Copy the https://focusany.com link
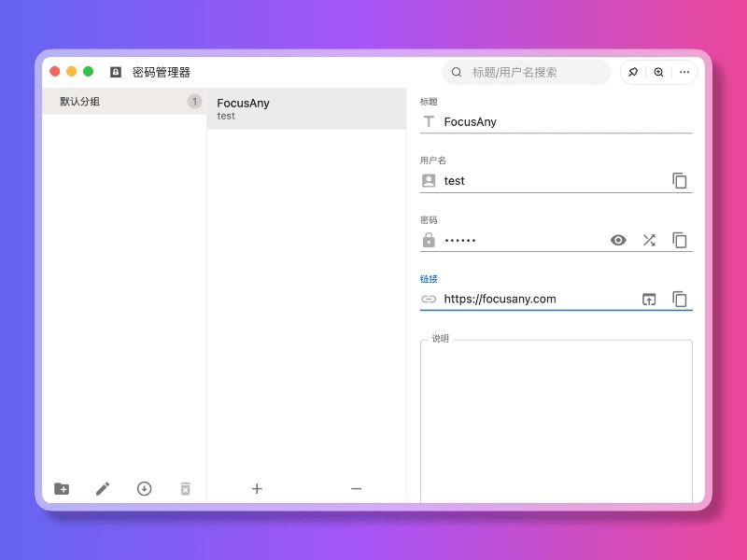The height and width of the screenshot is (560, 747). [680, 299]
